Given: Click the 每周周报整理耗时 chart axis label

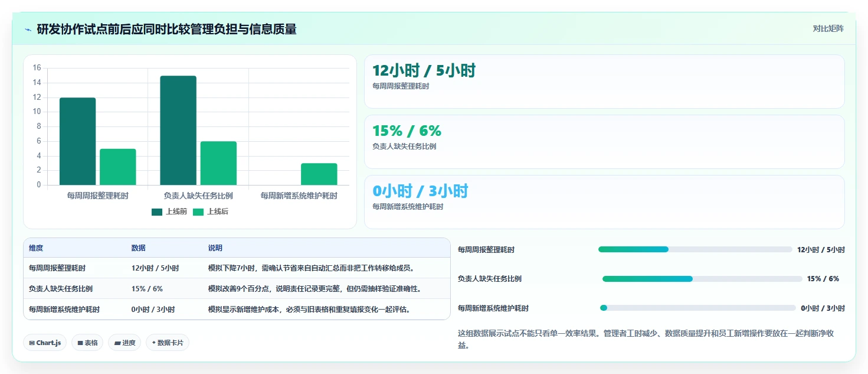Looking at the screenshot, I should point(97,196).
